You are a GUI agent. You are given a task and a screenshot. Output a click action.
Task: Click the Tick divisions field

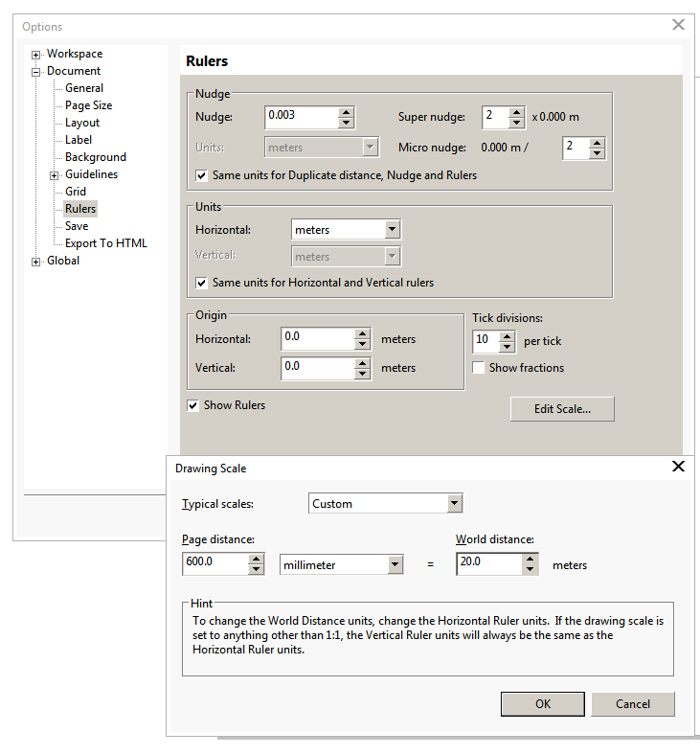(485, 341)
